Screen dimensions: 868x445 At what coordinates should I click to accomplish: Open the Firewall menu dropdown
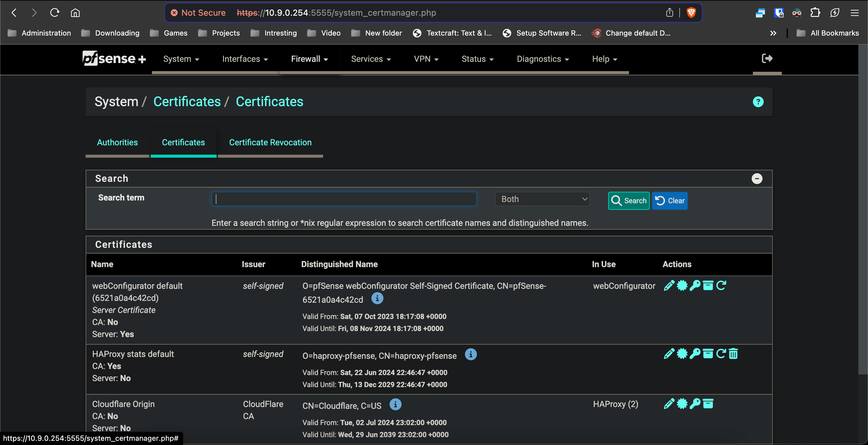point(309,59)
